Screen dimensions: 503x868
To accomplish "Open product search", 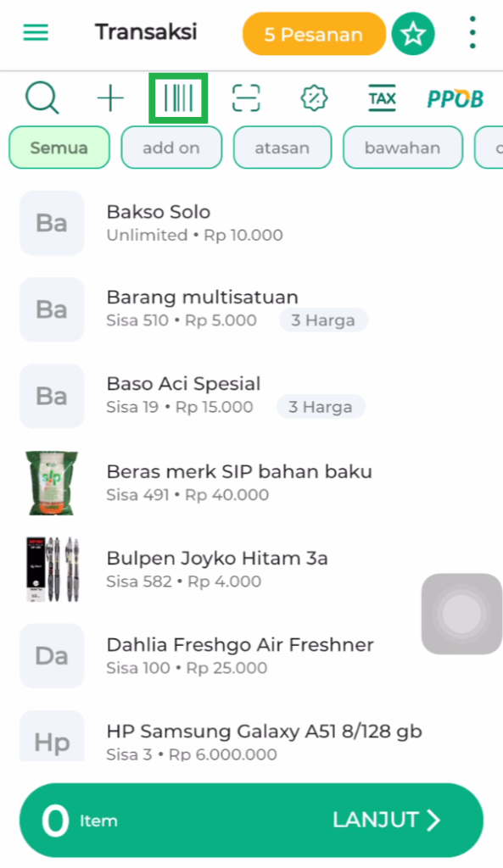I will point(42,97).
